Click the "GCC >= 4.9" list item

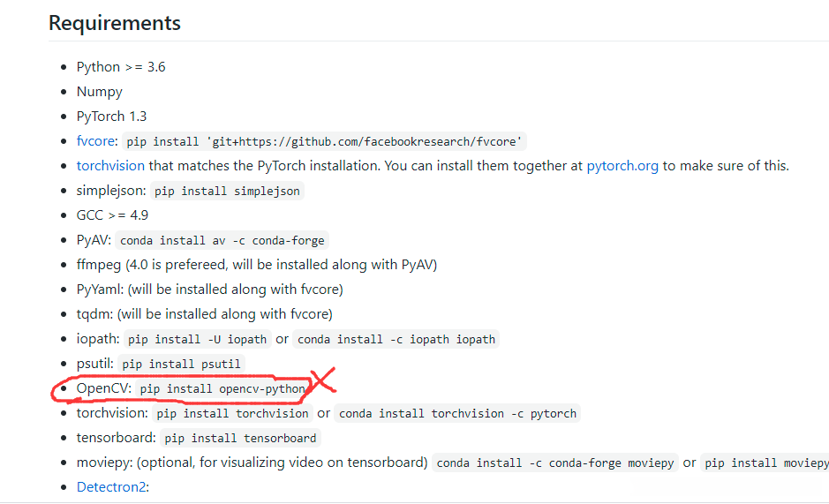pyautogui.click(x=112, y=215)
